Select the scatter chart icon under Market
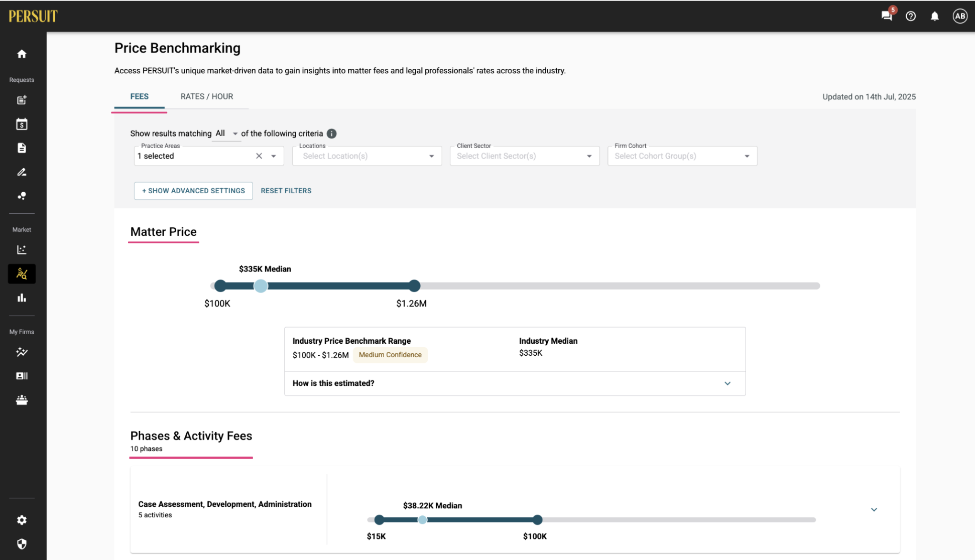The image size is (975, 560). pyautogui.click(x=22, y=249)
